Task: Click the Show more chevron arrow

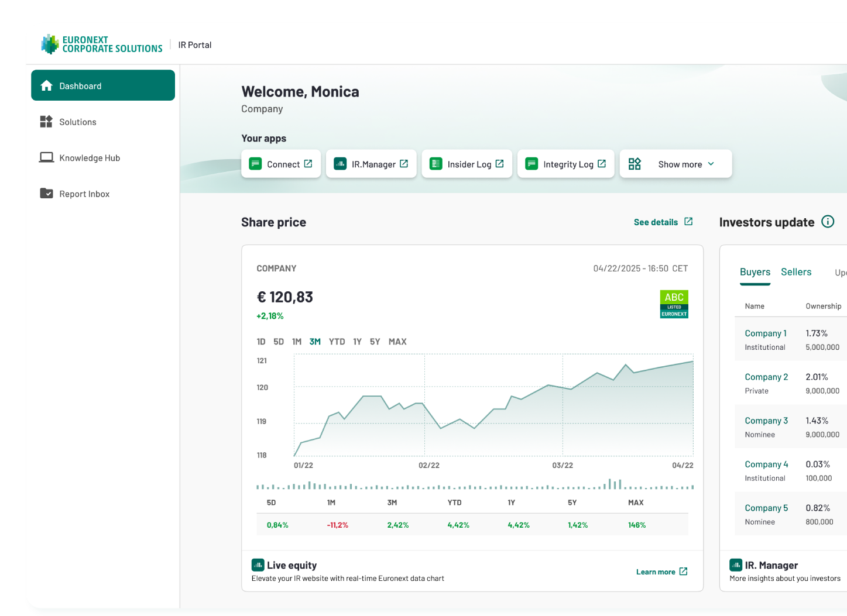Action: pyautogui.click(x=711, y=164)
